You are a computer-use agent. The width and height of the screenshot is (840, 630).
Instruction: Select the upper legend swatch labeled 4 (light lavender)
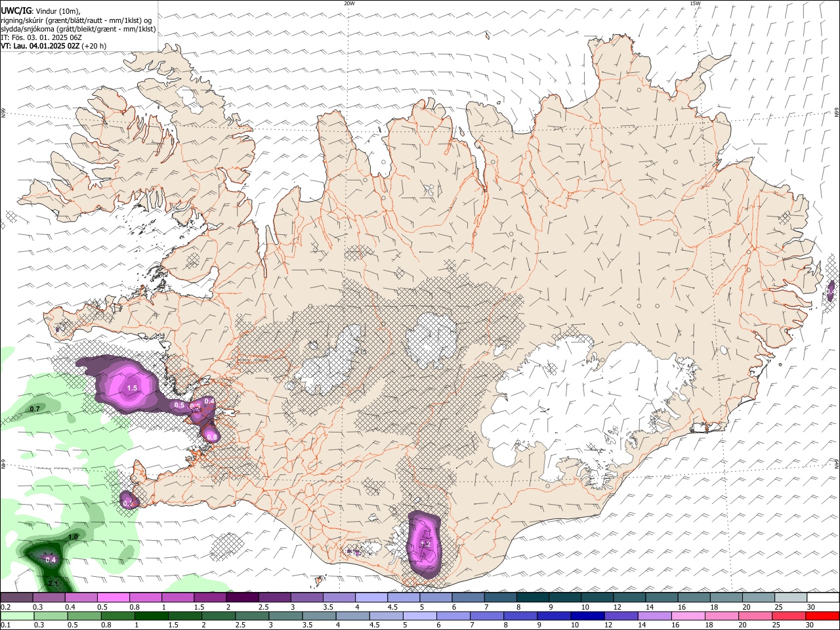(371, 597)
